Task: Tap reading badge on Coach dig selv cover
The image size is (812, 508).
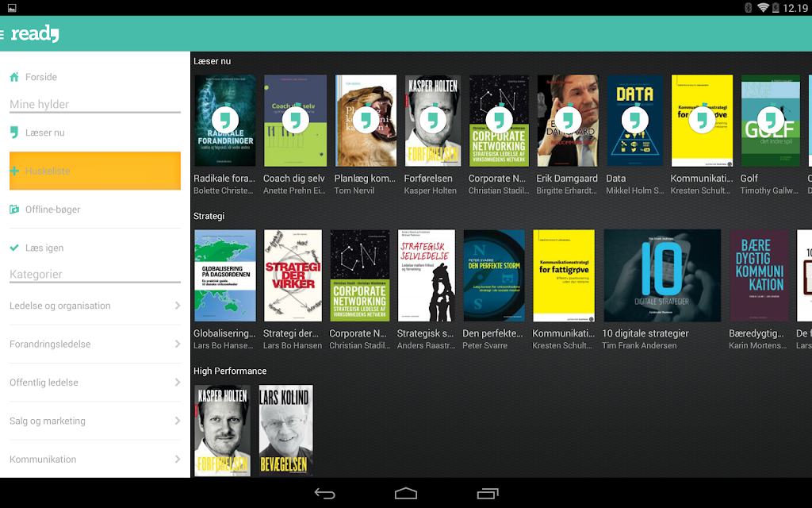Action: 296,121
